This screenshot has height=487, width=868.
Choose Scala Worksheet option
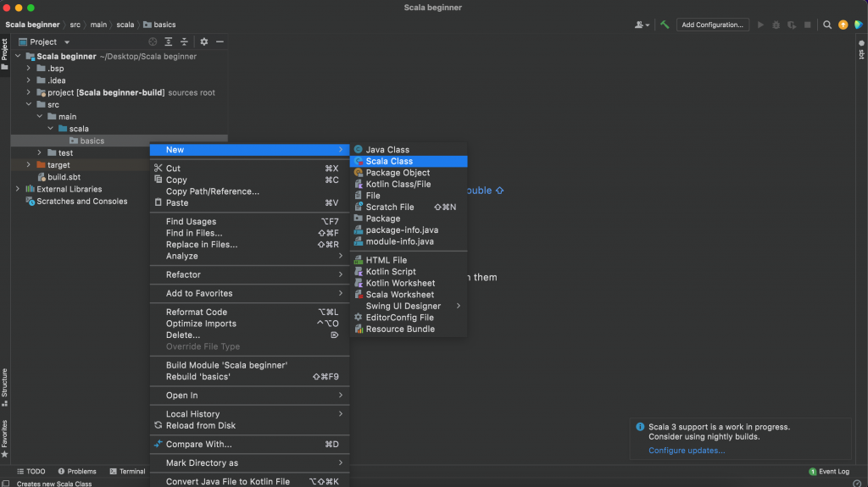tap(409, 295)
